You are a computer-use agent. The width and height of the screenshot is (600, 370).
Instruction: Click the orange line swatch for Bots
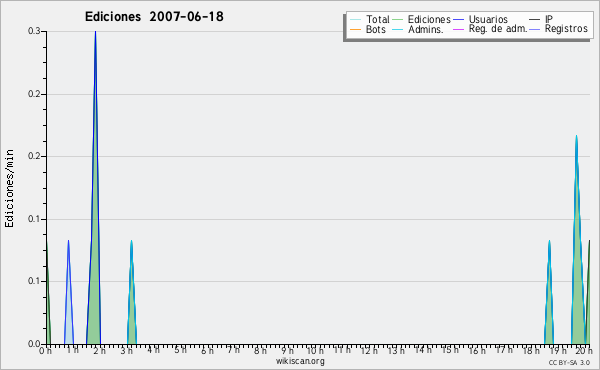click(355, 29)
